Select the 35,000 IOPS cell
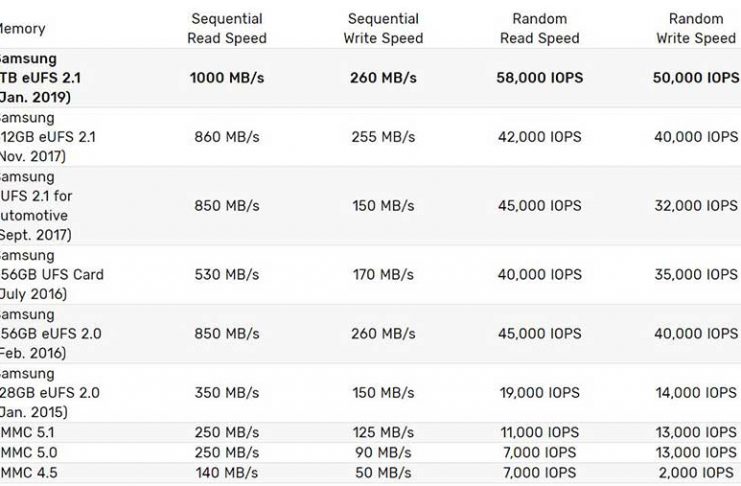This screenshot has width=741, height=486. 696,274
